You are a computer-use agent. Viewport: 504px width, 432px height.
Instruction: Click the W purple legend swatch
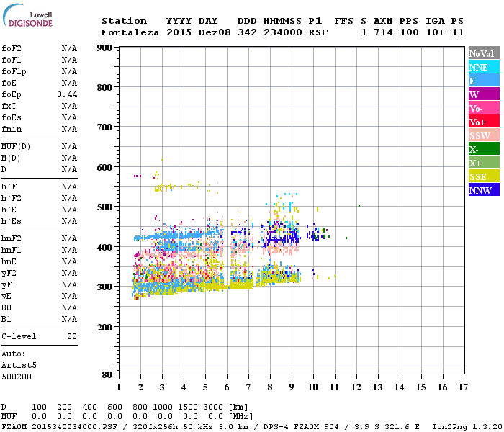point(484,94)
